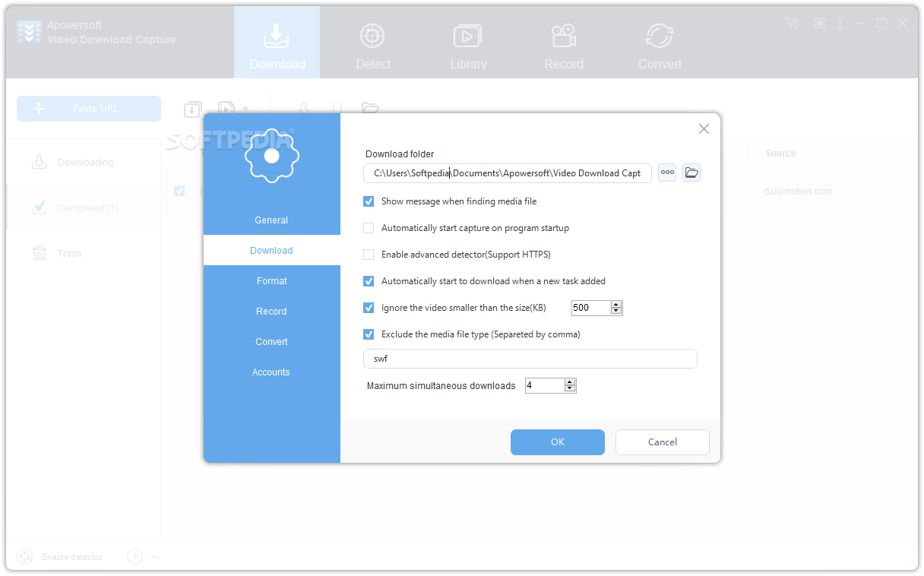Click the add-download icon beside Paste URL
Screen dimensions: 924x576
(x=192, y=109)
